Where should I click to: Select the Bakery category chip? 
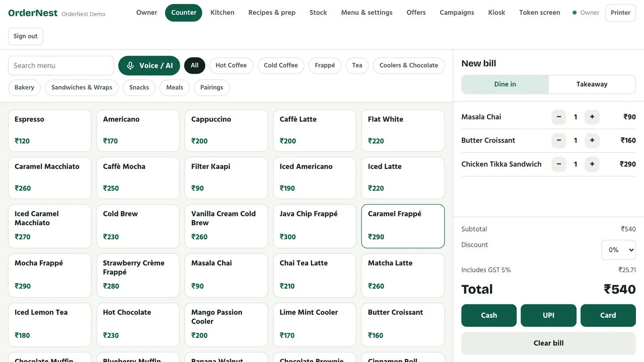click(x=25, y=88)
